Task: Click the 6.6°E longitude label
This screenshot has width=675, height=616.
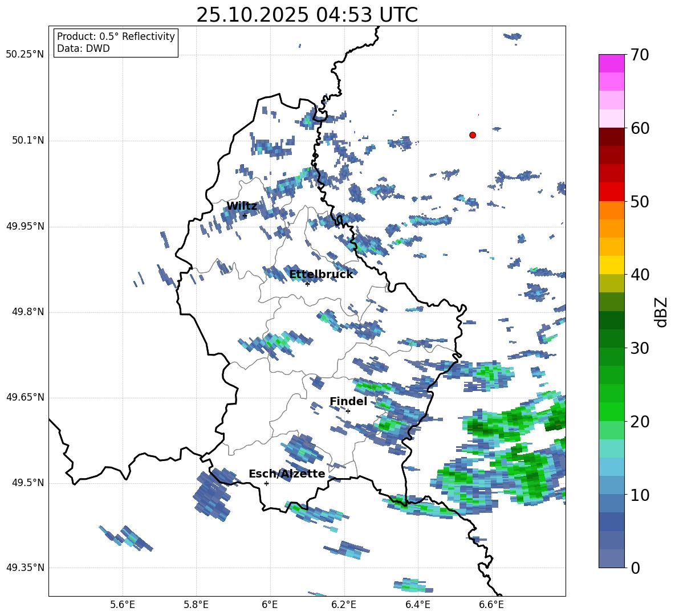Action: [491, 605]
